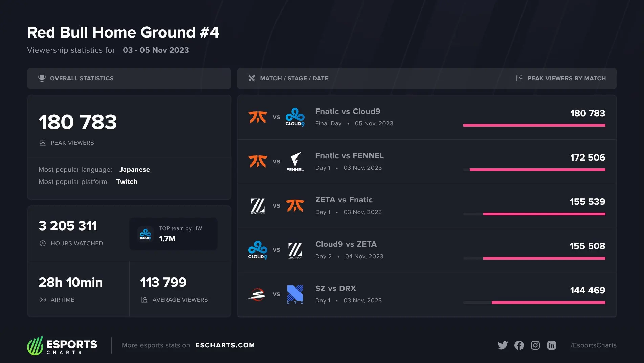644x363 pixels.
Task: Click the chart icon next to PEAK VIEWERS label
Action: click(x=42, y=143)
